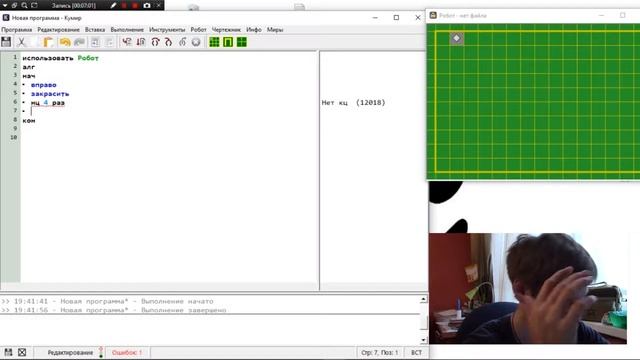
Task: Open the Вставка menu
Action: pyautogui.click(x=95, y=29)
